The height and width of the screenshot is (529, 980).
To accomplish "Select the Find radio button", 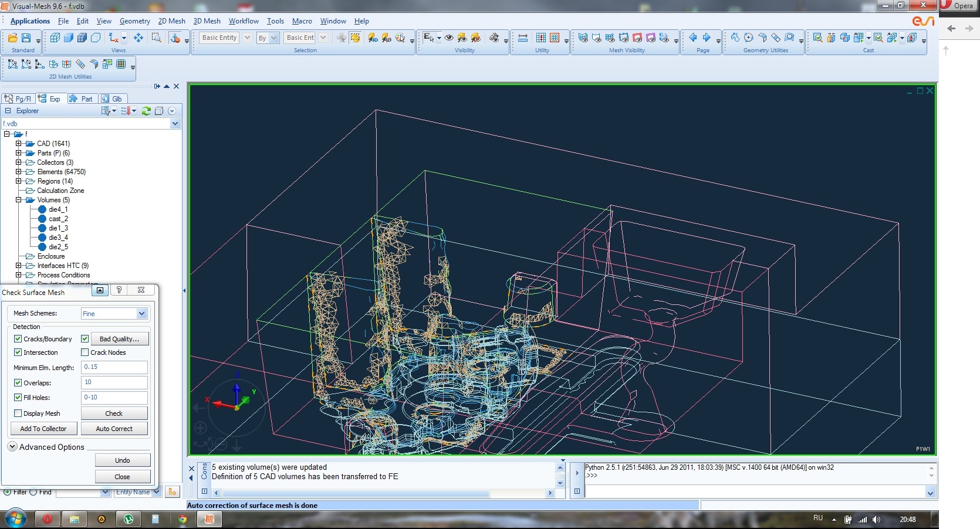I will click(33, 492).
